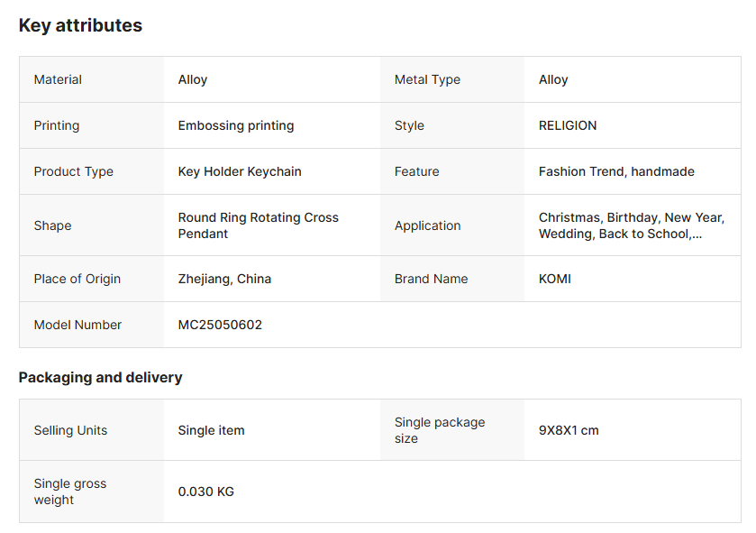Select the Single item selling units value
Screen dimensions: 756x533
211,430
